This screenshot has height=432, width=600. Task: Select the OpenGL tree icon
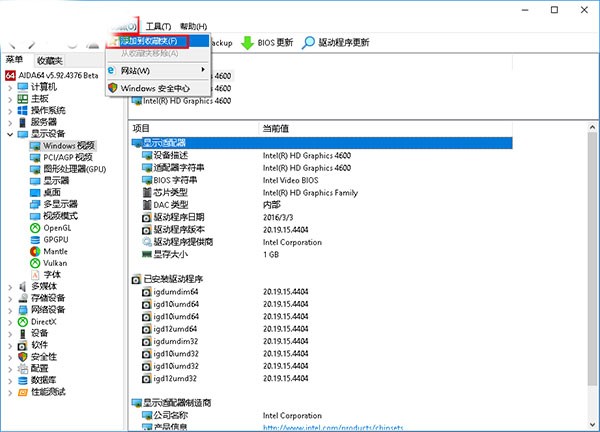click(x=34, y=228)
